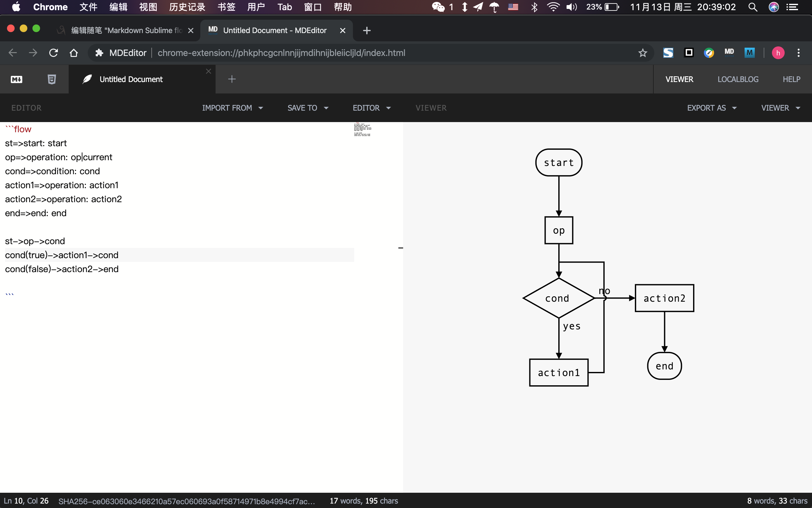812x508 pixels.
Task: Click the editor minimap thumbnail
Action: (x=362, y=130)
